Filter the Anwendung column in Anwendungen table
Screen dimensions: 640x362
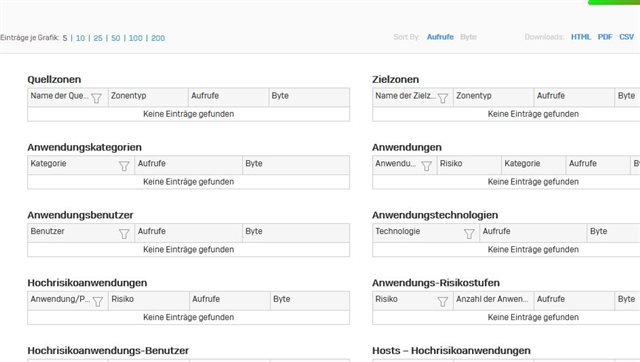[427, 166]
